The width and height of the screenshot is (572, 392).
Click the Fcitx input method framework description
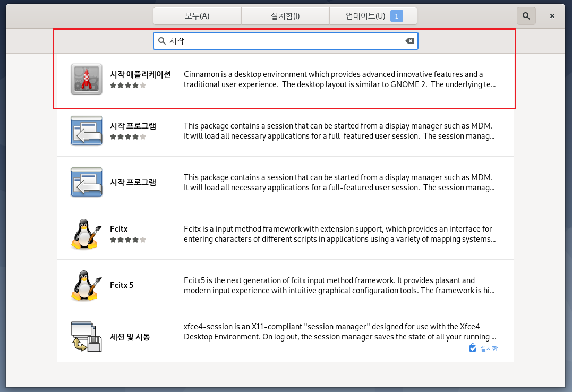(x=339, y=234)
